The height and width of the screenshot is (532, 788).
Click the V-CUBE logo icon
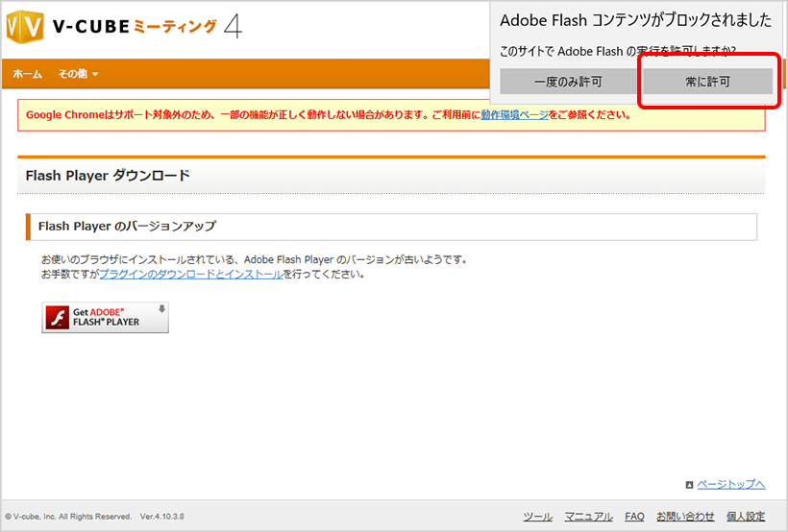click(x=25, y=27)
